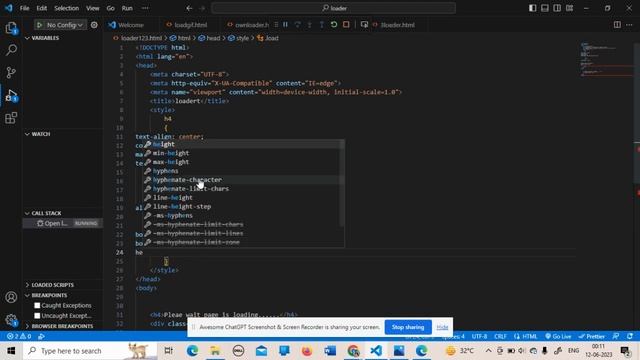Click the loader command center search box
The image size is (640, 360).
click(x=333, y=8)
